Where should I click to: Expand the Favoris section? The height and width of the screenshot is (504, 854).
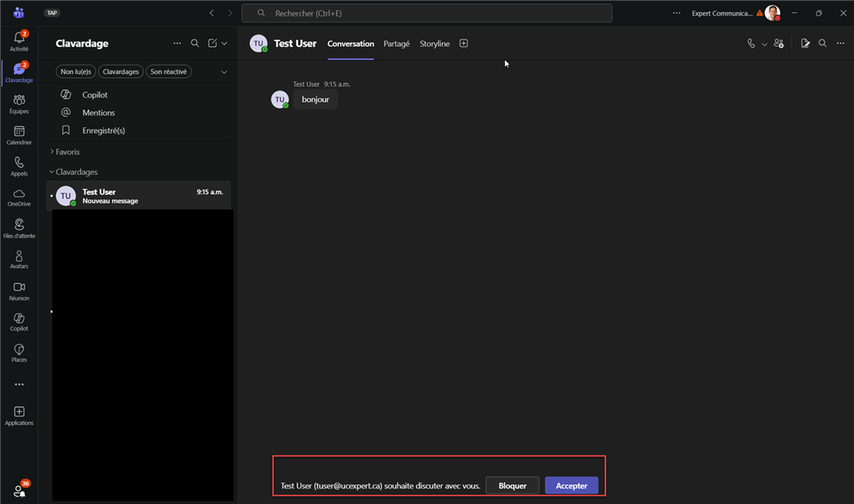click(x=67, y=152)
